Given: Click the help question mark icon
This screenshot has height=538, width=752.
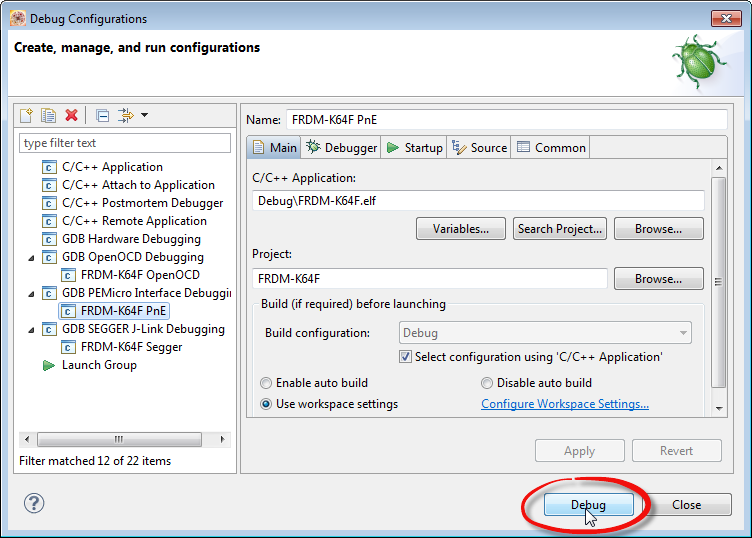Looking at the screenshot, I should click(33, 503).
